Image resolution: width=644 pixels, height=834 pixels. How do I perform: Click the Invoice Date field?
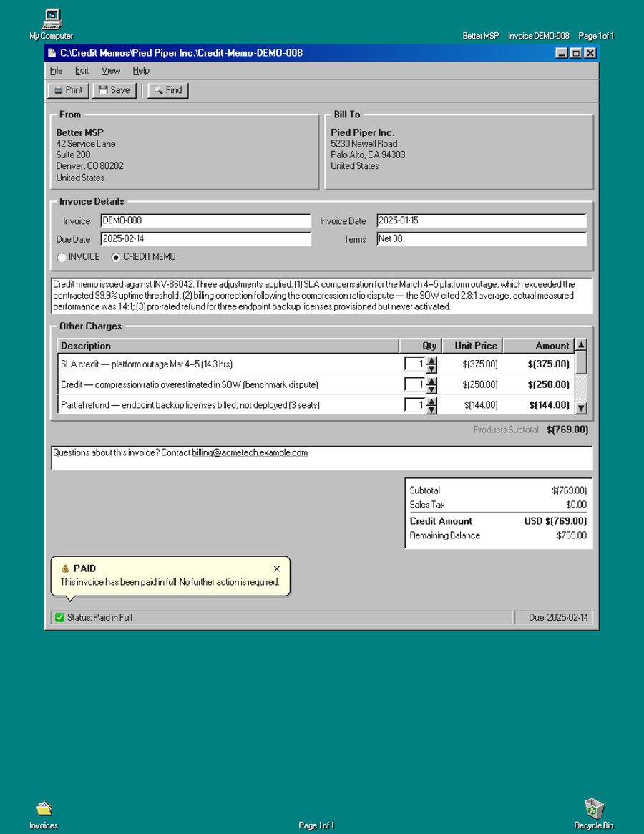[482, 220]
